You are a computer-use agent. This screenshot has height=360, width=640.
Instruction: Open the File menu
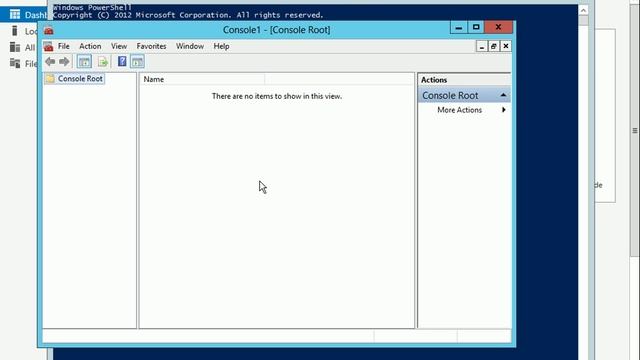pyautogui.click(x=64, y=46)
